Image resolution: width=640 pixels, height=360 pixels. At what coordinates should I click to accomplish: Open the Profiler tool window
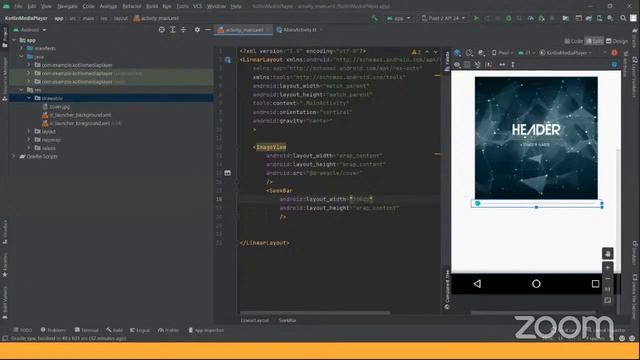click(168, 330)
